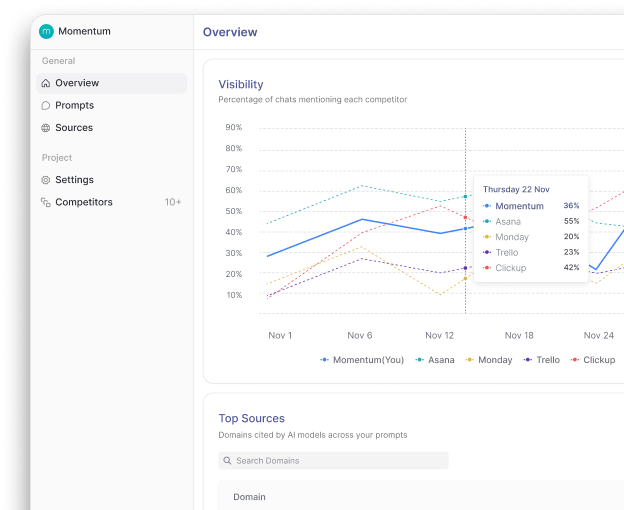Click the Asana 55% row in tooltip

pos(531,222)
